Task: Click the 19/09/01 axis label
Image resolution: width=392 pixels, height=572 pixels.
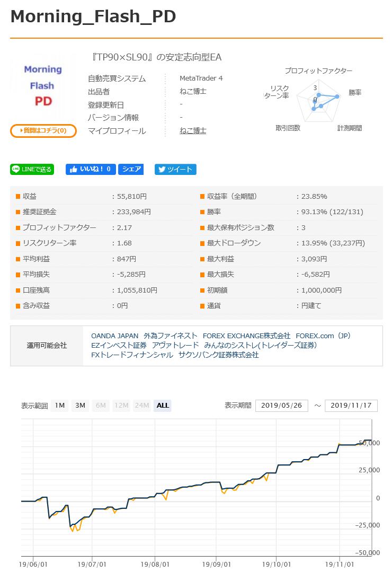Action: [x=216, y=565]
